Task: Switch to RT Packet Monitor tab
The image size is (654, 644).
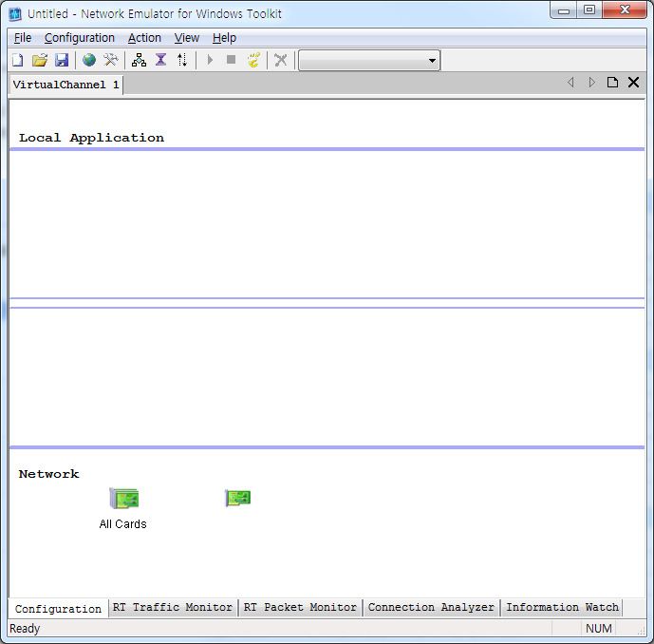Action: [x=300, y=607]
